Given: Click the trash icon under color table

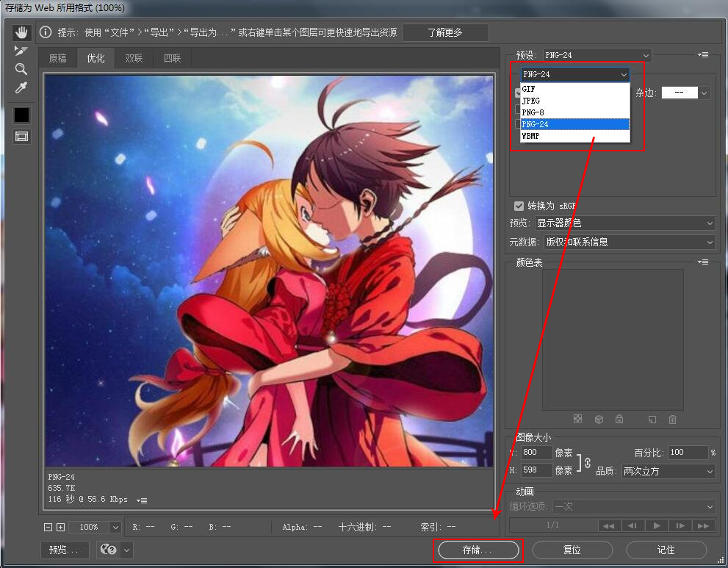Looking at the screenshot, I should click(x=672, y=420).
